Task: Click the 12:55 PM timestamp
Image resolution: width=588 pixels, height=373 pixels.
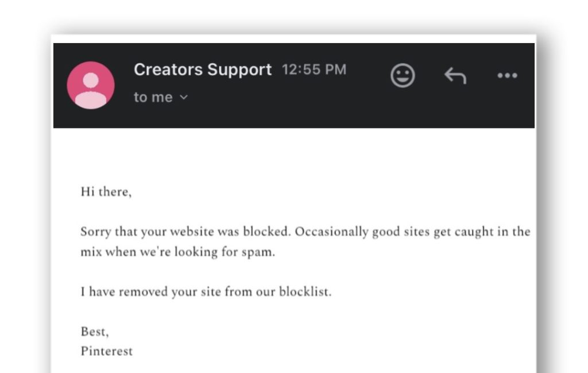Action: point(314,70)
